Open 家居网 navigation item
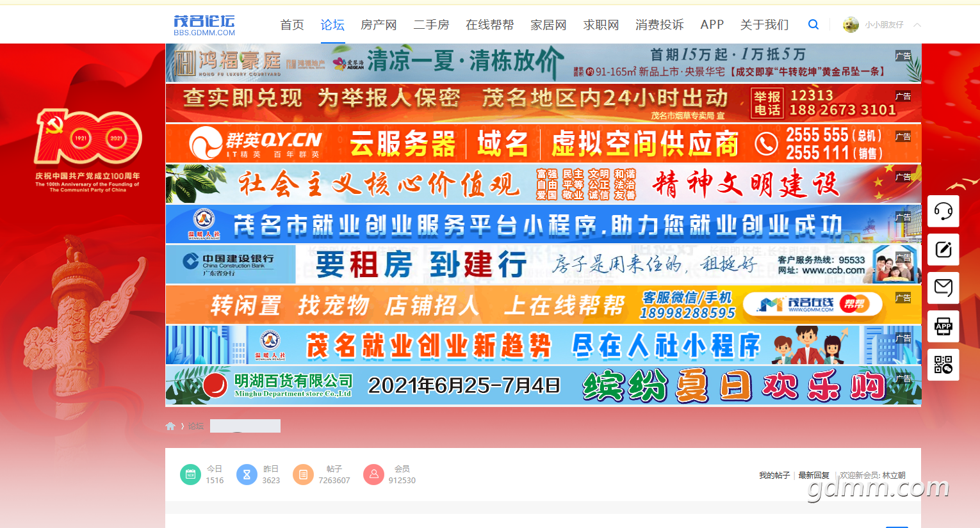 coord(548,25)
